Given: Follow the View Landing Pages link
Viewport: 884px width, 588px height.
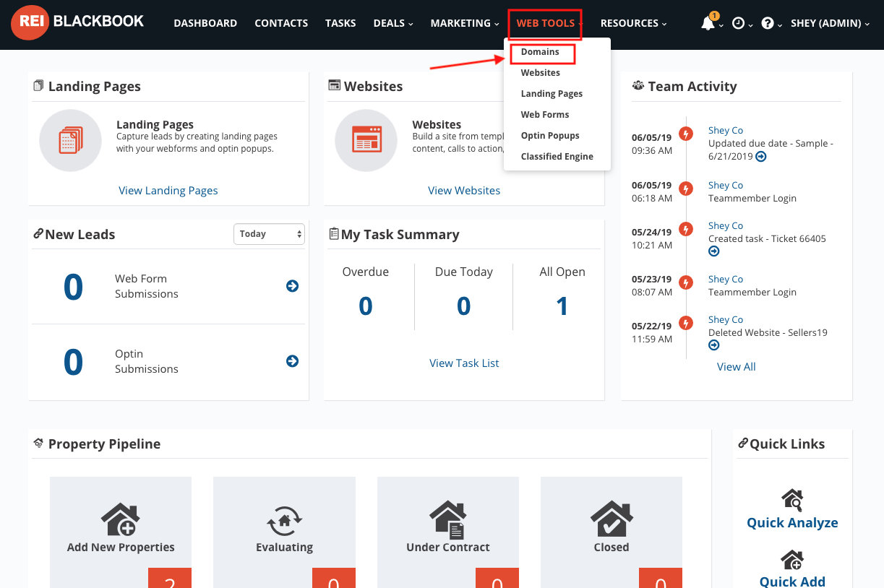Looking at the screenshot, I should tap(168, 191).
